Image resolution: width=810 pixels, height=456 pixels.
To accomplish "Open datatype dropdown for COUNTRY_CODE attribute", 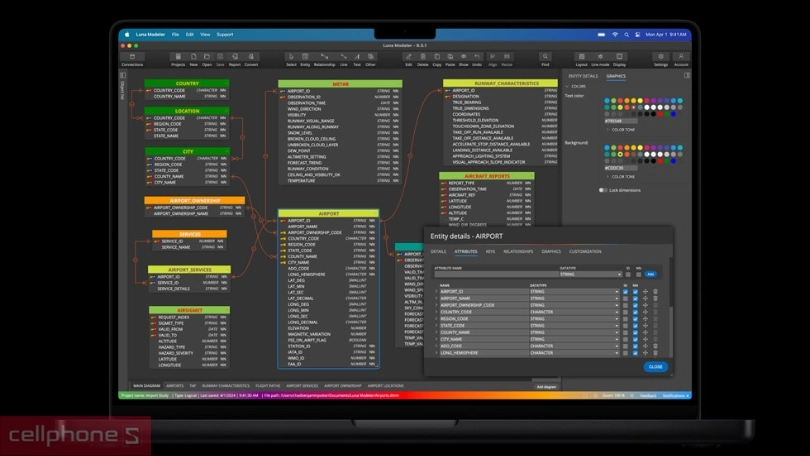I will coord(616,312).
